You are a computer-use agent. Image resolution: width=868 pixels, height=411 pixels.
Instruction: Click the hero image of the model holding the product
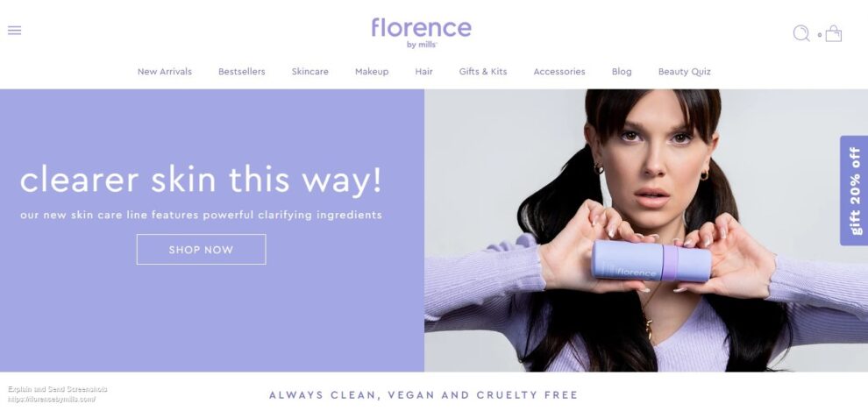tap(646, 230)
